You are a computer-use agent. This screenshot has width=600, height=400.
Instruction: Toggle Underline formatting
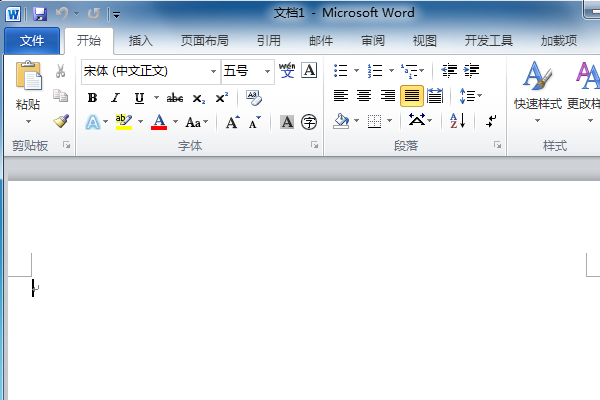coord(139,98)
